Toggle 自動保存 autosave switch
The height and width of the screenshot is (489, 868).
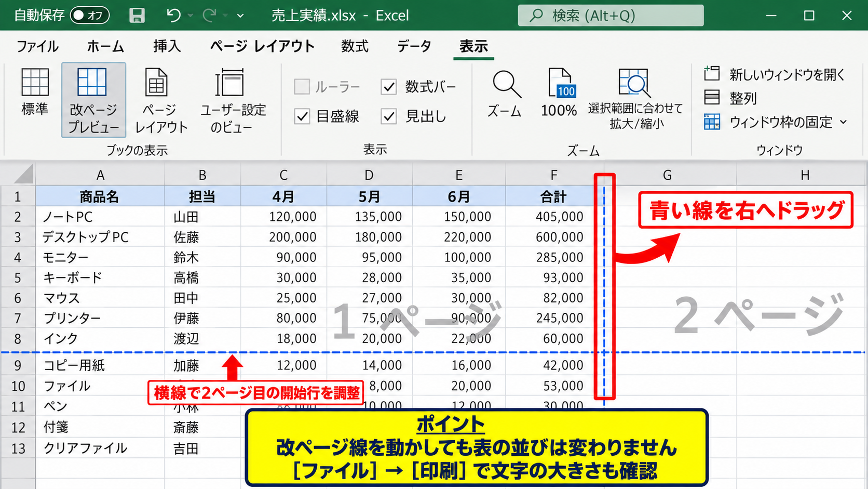click(89, 16)
